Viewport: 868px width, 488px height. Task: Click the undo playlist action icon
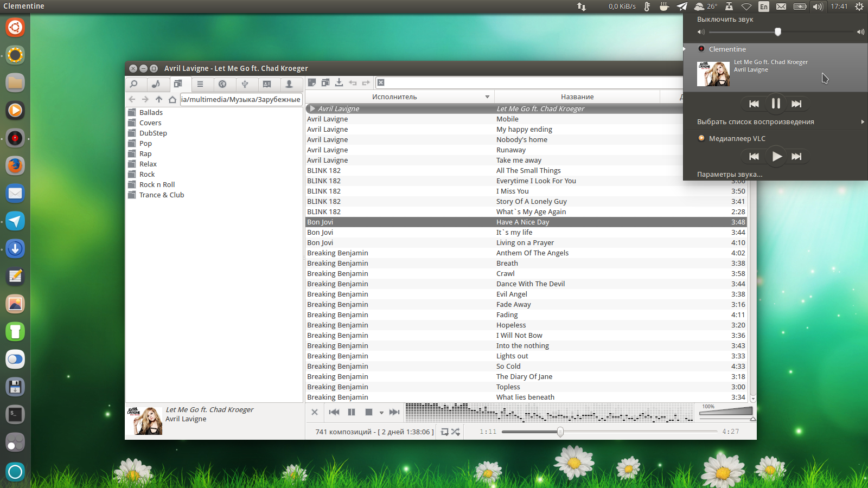(353, 83)
